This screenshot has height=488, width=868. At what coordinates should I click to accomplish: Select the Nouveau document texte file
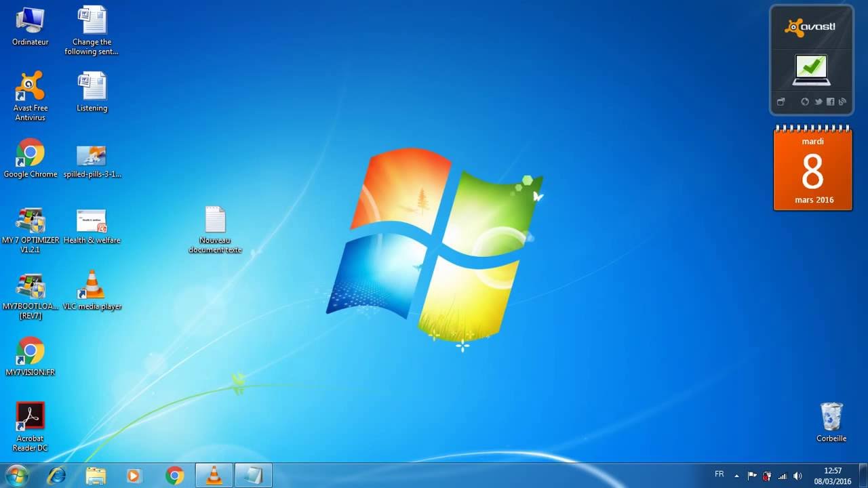pyautogui.click(x=215, y=230)
